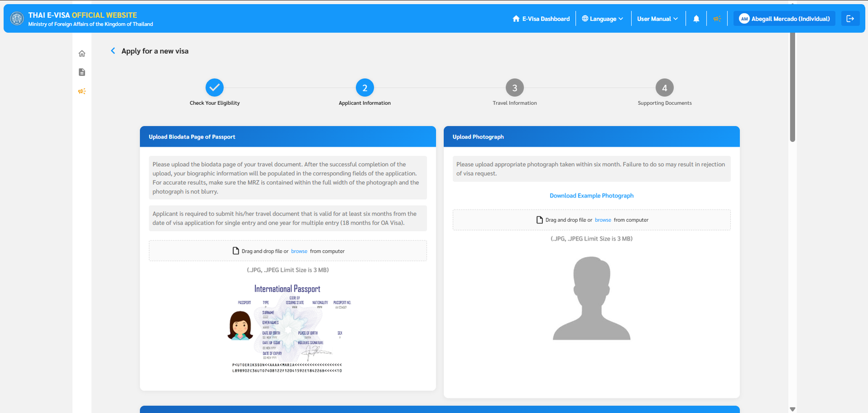Click the grey silhouette photo placeholder
Image resolution: width=868 pixels, height=413 pixels.
click(591, 298)
